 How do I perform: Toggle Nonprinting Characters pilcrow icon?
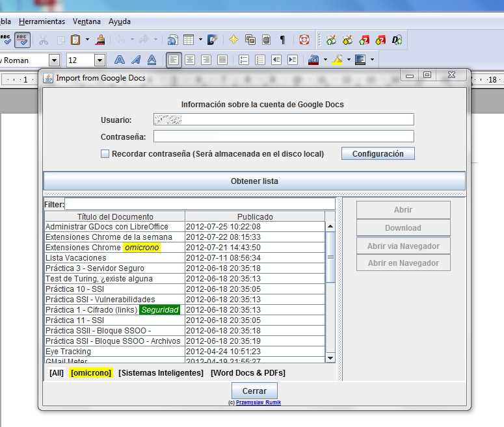(282, 40)
